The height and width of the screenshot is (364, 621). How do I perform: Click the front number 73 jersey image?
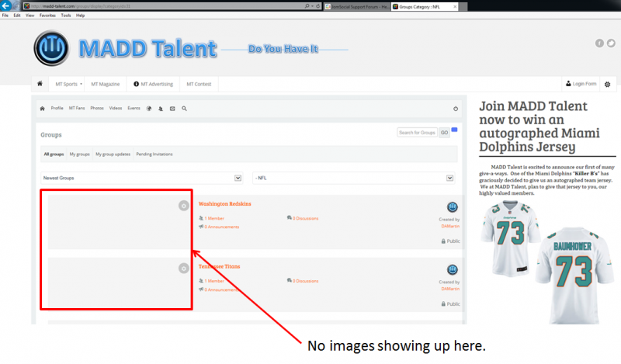click(x=511, y=237)
